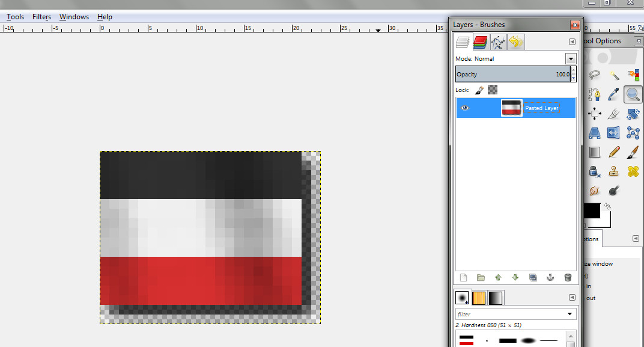
Task: Select the Paths pen tool
Action: click(595, 94)
